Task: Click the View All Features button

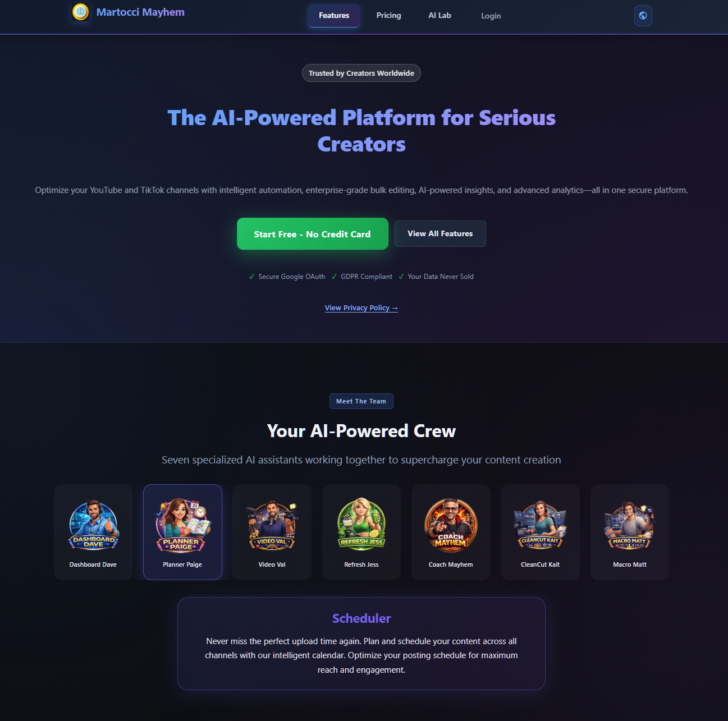Action: pyautogui.click(x=440, y=234)
